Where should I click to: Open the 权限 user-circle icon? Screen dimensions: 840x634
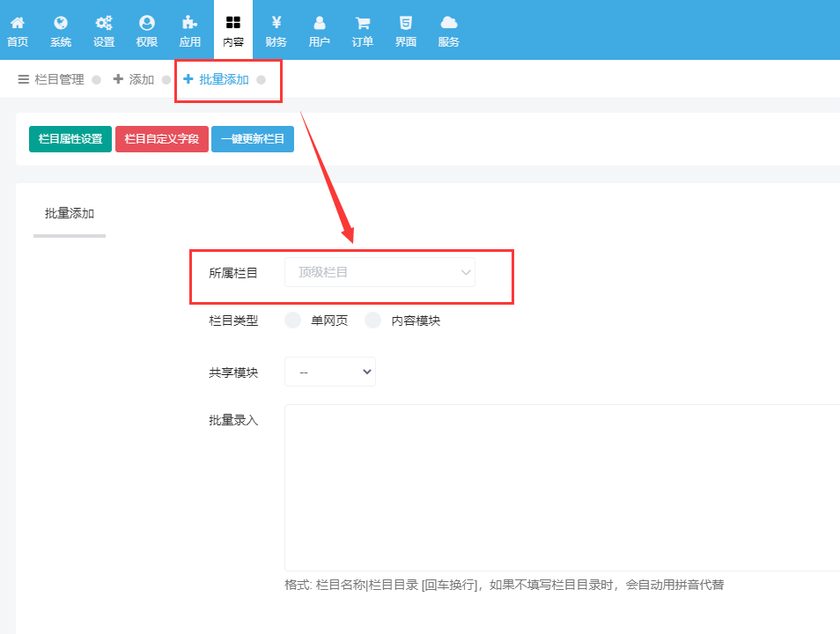(147, 23)
